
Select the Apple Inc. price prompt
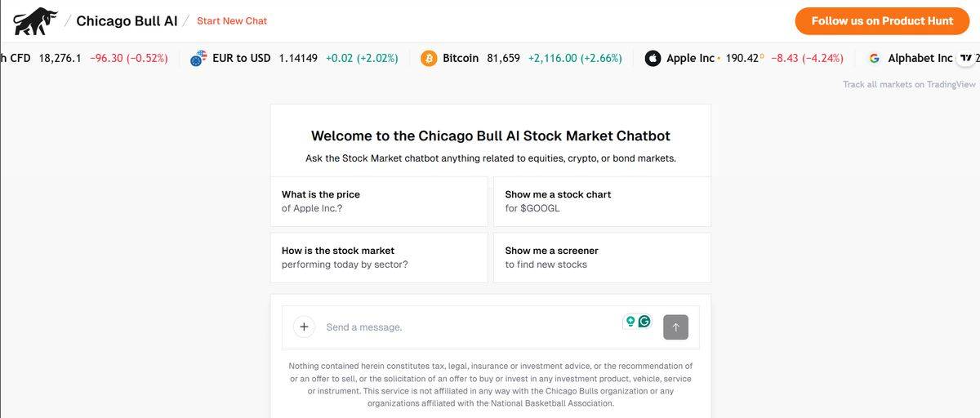point(379,202)
